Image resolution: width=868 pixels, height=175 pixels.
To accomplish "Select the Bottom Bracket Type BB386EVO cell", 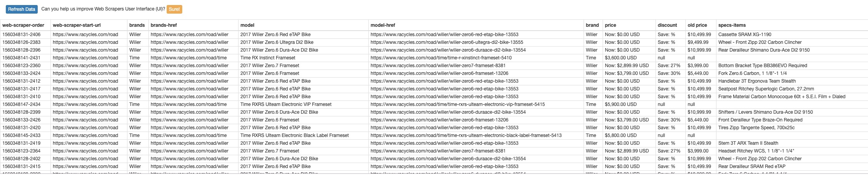I will 762,66.
